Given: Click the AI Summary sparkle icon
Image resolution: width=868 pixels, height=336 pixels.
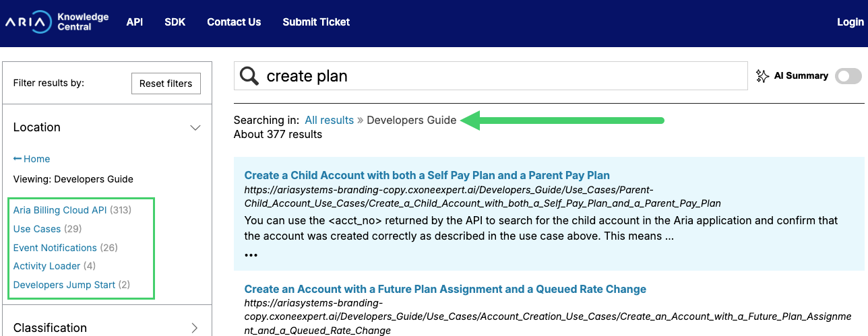Looking at the screenshot, I should [762, 76].
